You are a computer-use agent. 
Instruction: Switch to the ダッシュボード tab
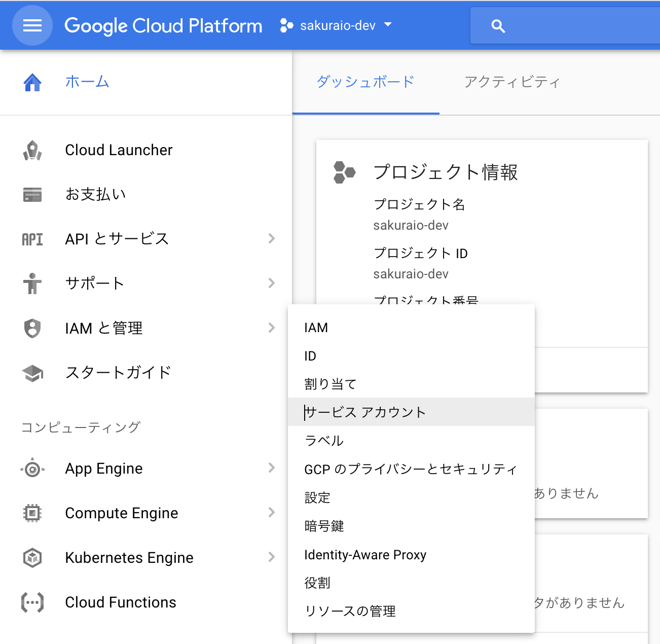pyautogui.click(x=365, y=82)
